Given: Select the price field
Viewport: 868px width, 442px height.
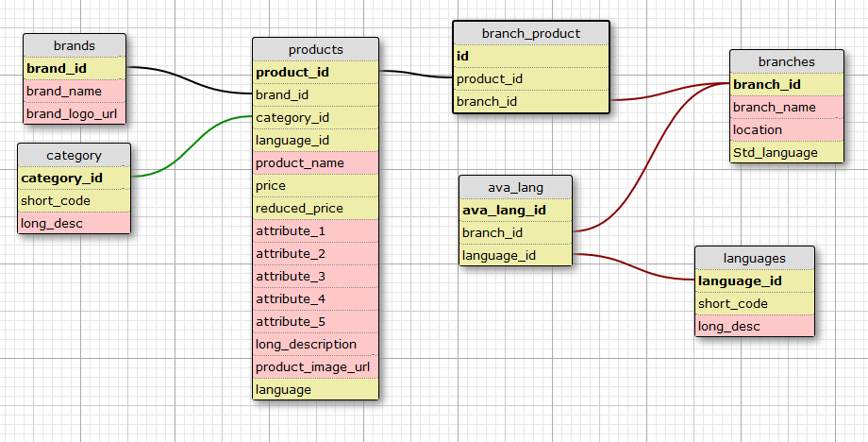Looking at the screenshot, I should click(315, 185).
